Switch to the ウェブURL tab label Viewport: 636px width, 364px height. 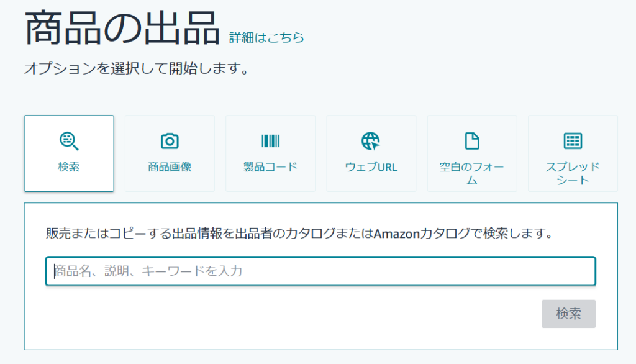(371, 167)
